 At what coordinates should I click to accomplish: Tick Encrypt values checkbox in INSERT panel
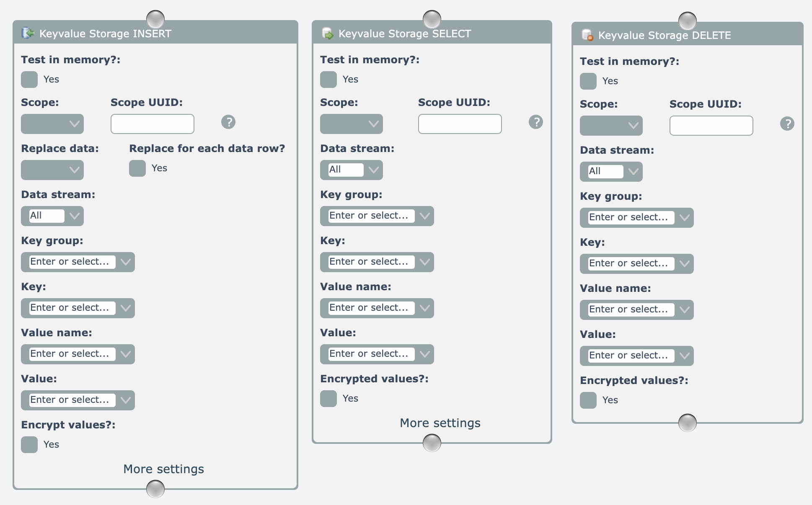tap(29, 445)
